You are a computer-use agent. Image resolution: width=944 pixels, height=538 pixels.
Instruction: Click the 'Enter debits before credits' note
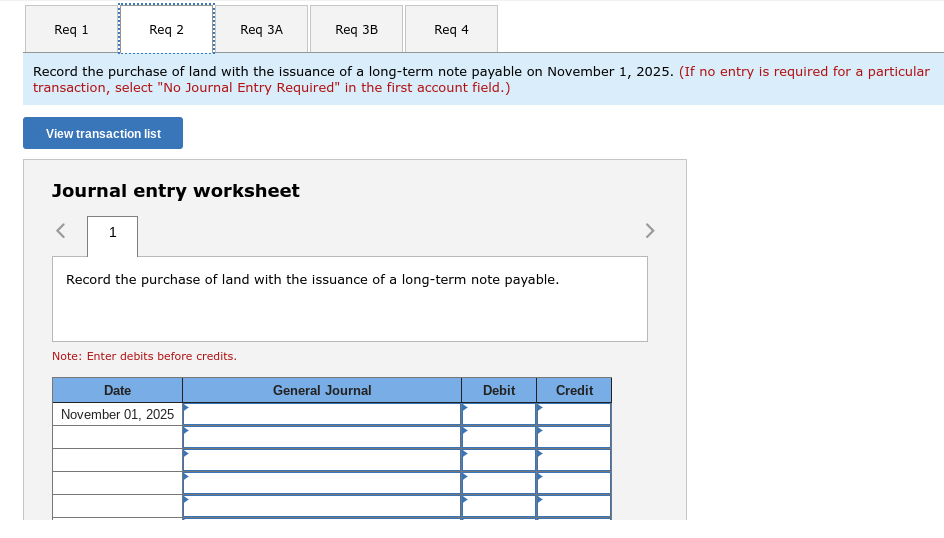coord(144,356)
